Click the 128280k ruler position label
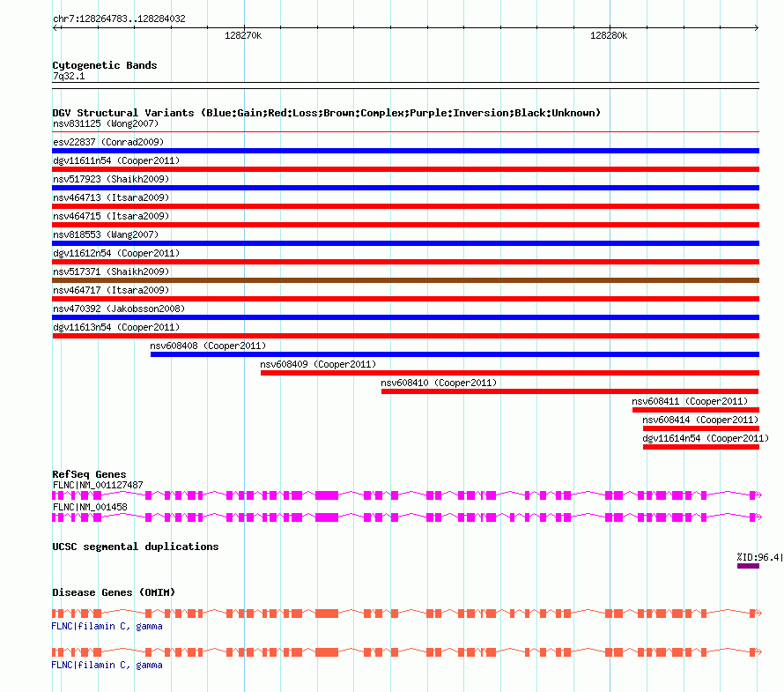The image size is (784, 692). pos(609,35)
